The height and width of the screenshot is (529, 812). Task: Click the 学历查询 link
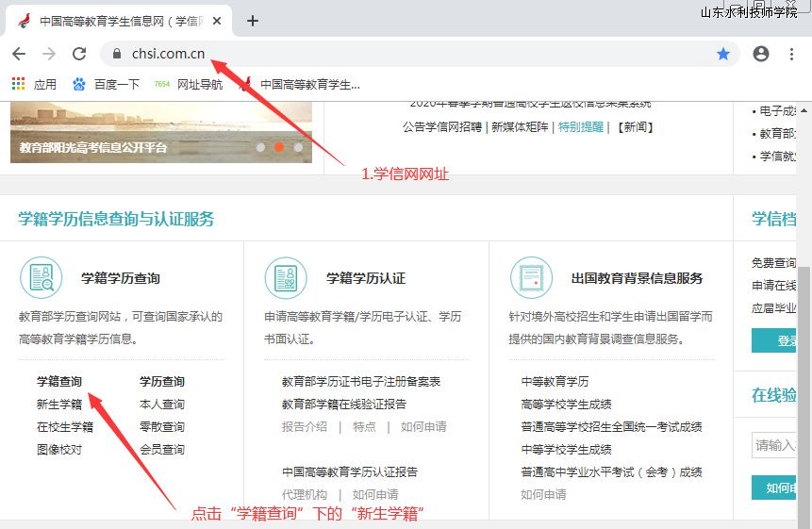pyautogui.click(x=162, y=382)
